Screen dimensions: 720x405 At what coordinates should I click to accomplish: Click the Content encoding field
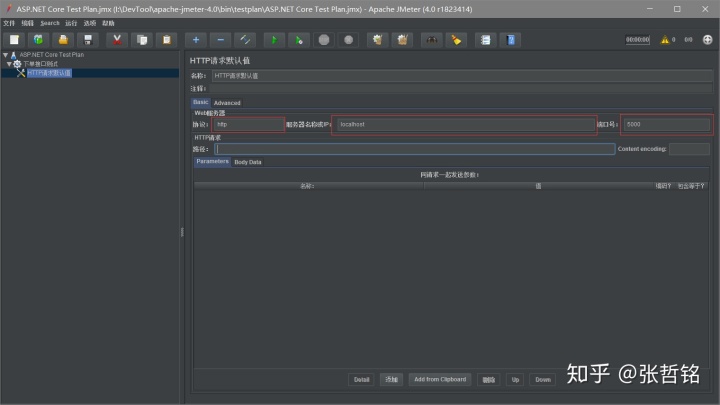689,149
